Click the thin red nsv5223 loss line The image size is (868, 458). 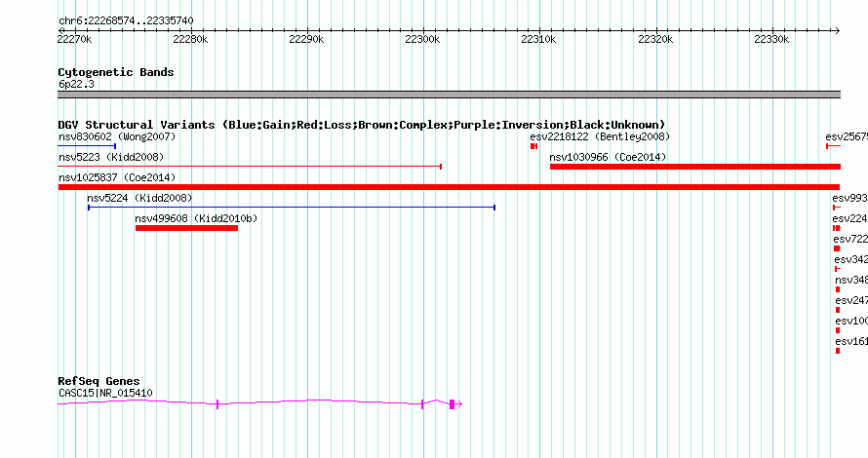[x=250, y=167]
